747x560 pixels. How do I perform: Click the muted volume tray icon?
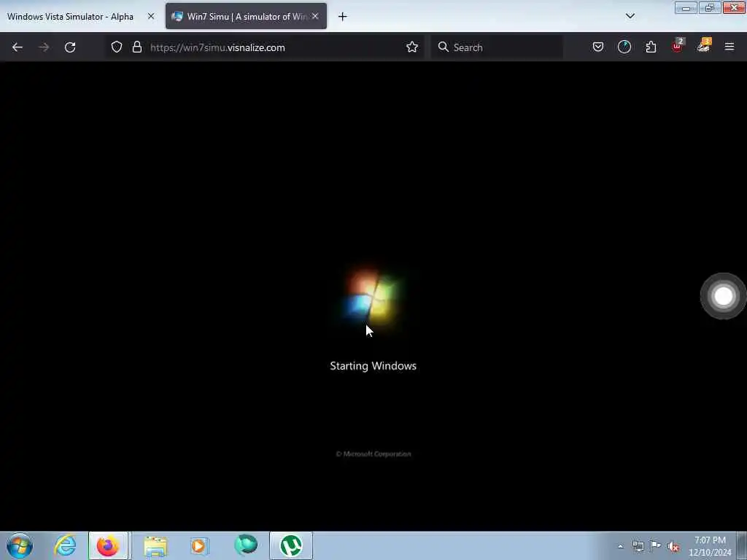[673, 546]
